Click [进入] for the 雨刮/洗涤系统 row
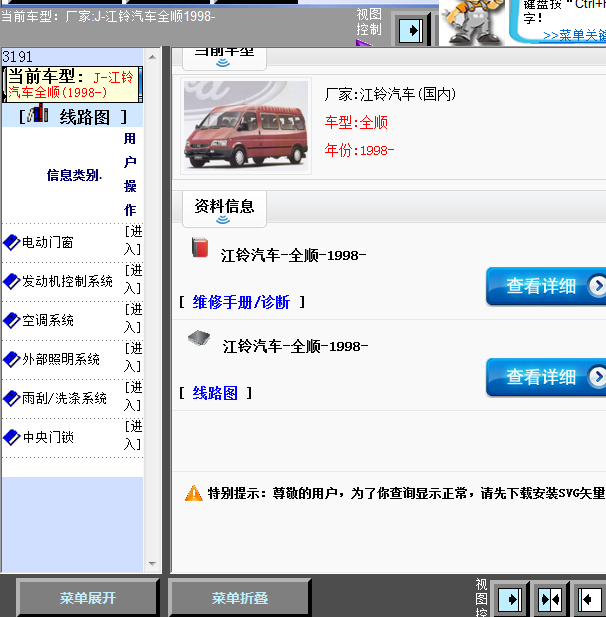This screenshot has height=617, width=606. point(133,396)
